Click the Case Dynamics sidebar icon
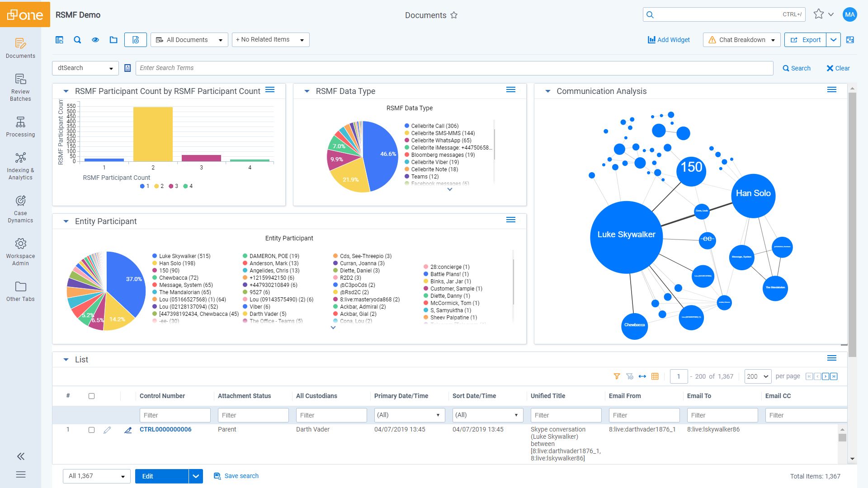 (20, 208)
